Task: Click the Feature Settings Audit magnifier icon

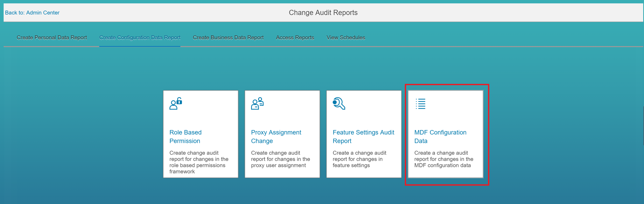Action: (x=339, y=104)
